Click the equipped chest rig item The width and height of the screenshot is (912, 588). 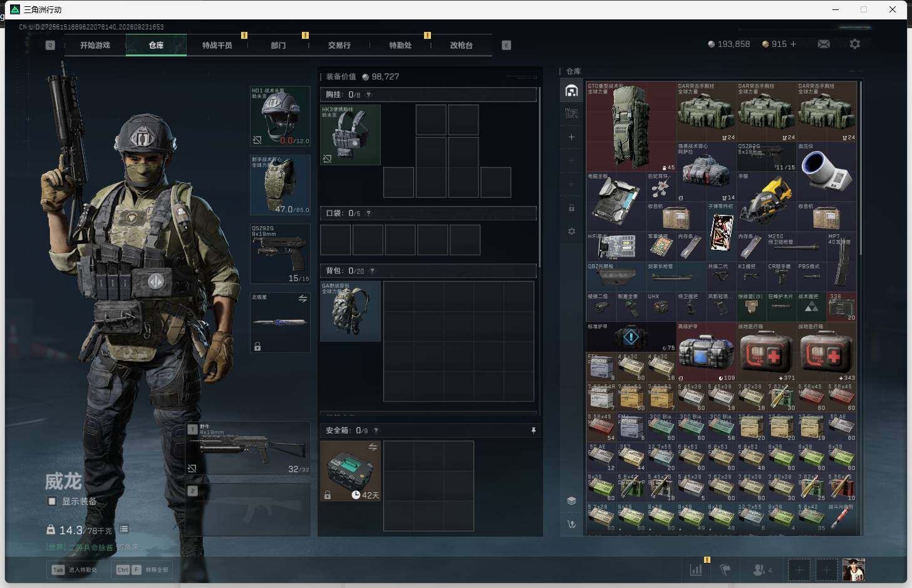click(350, 135)
